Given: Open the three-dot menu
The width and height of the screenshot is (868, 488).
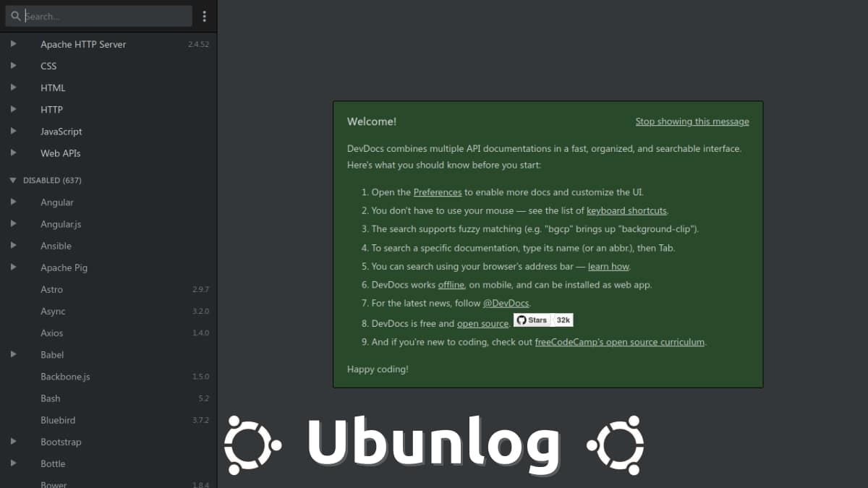Looking at the screenshot, I should 205,16.
